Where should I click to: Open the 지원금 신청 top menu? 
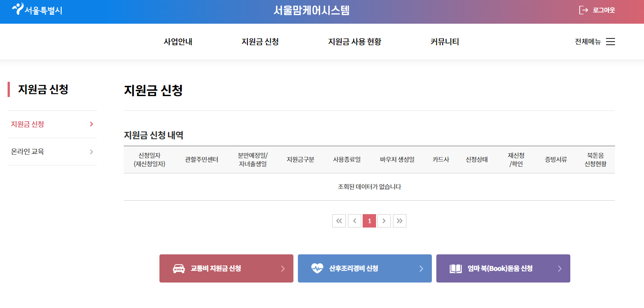pos(260,42)
